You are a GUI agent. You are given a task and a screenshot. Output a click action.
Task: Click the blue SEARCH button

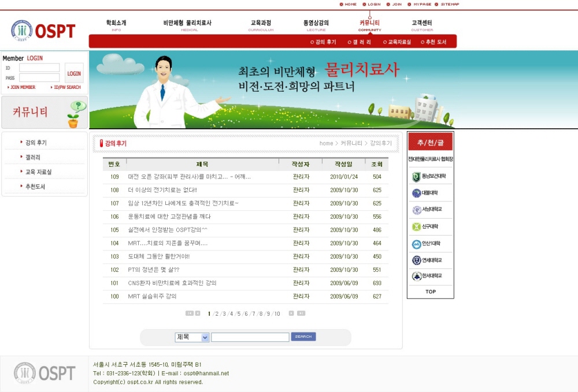[x=303, y=337]
